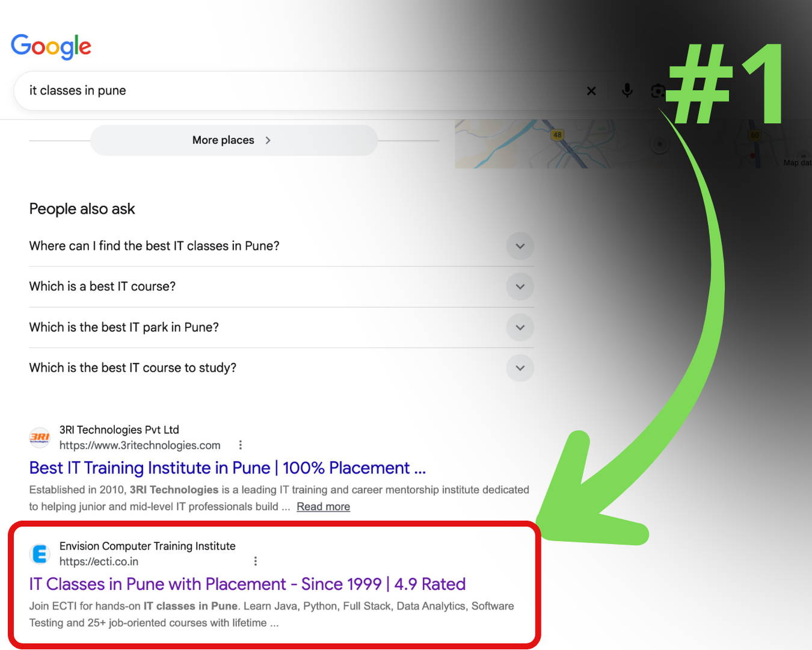The height and width of the screenshot is (650, 812).
Task: Expand 'Which is a best IT course?' question
Action: pyautogui.click(x=281, y=286)
